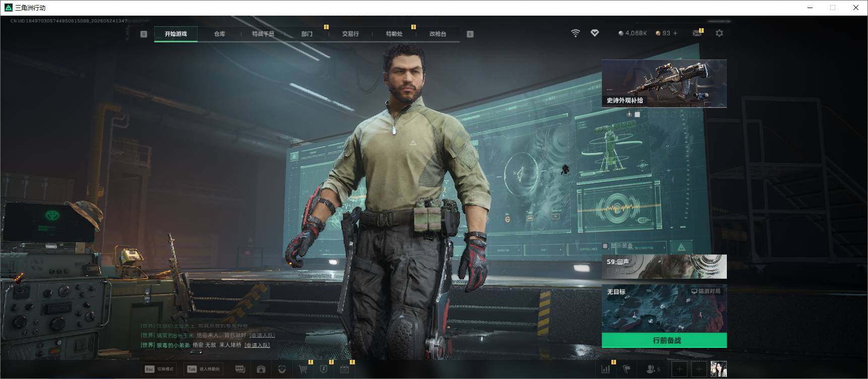Open the friends list icon showing 5

pyautogui.click(x=653, y=369)
